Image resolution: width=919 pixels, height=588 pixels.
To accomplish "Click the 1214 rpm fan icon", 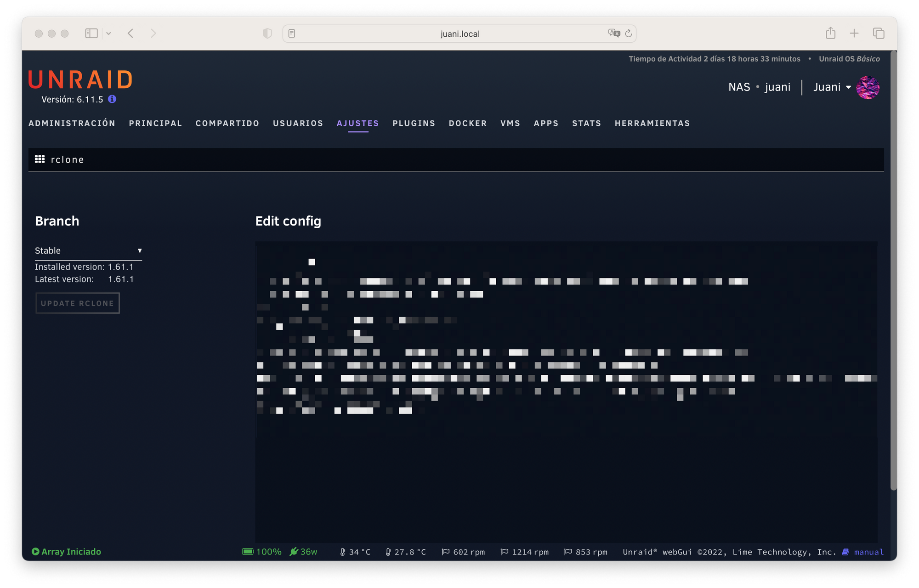I will tap(504, 552).
